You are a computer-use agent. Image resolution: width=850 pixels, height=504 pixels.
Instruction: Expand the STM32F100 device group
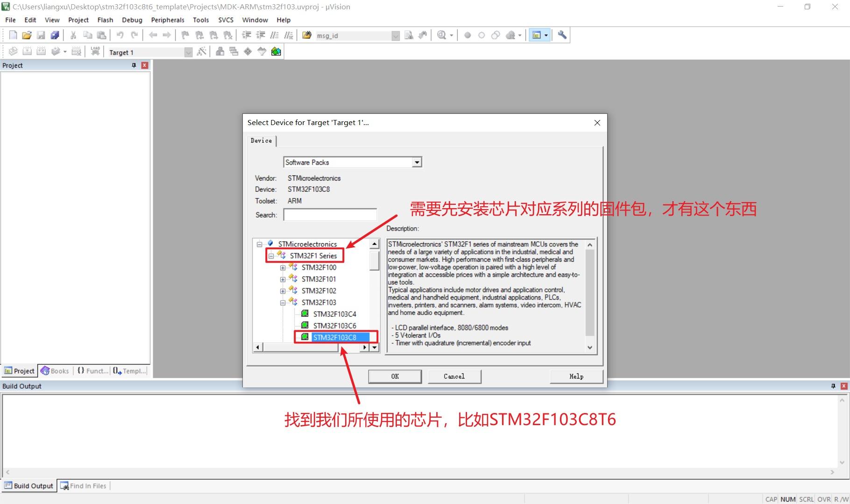point(283,267)
